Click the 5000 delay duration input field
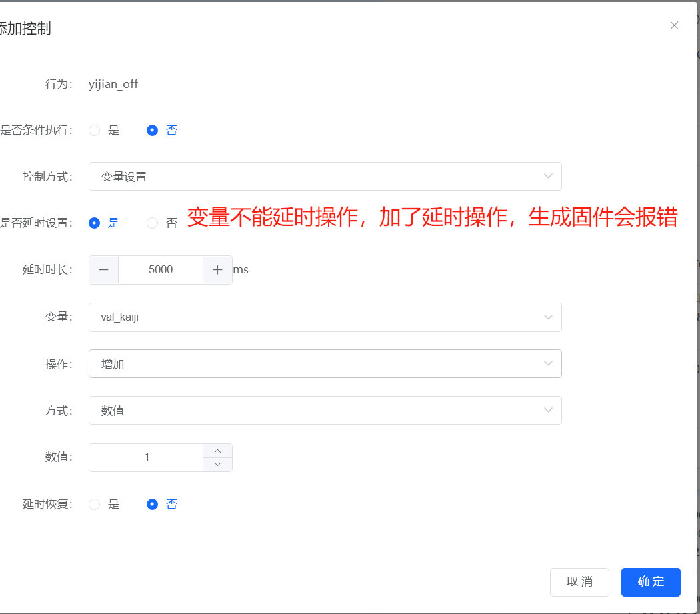 coord(160,269)
